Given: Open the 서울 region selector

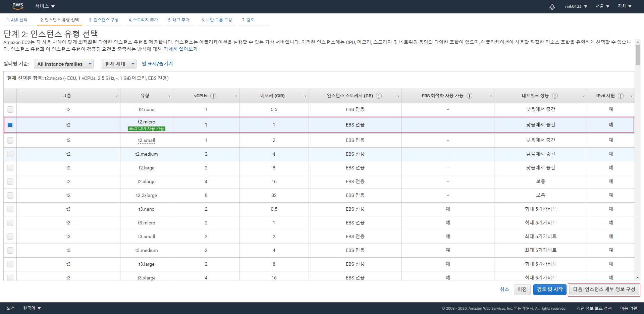Looking at the screenshot, I should tap(602, 6).
